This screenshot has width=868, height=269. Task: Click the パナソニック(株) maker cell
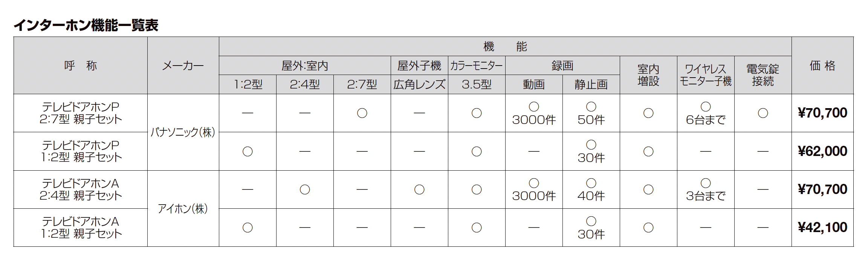183,132
